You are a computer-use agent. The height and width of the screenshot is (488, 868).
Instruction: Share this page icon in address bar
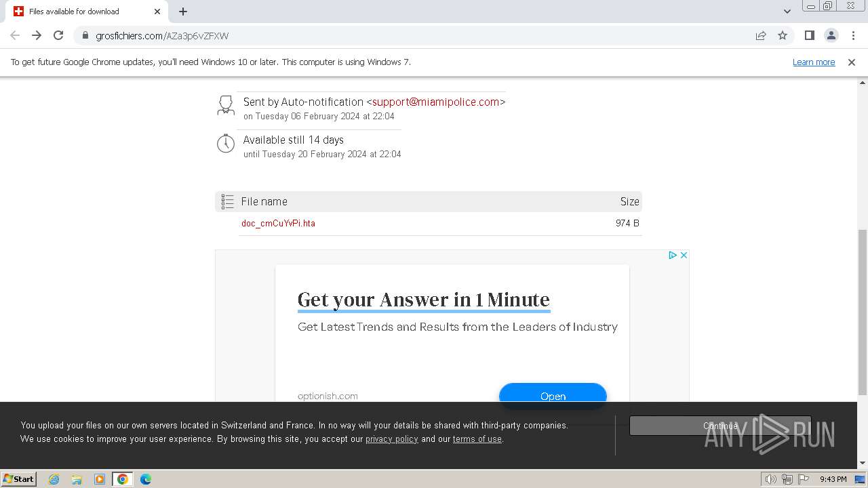pos(761,35)
